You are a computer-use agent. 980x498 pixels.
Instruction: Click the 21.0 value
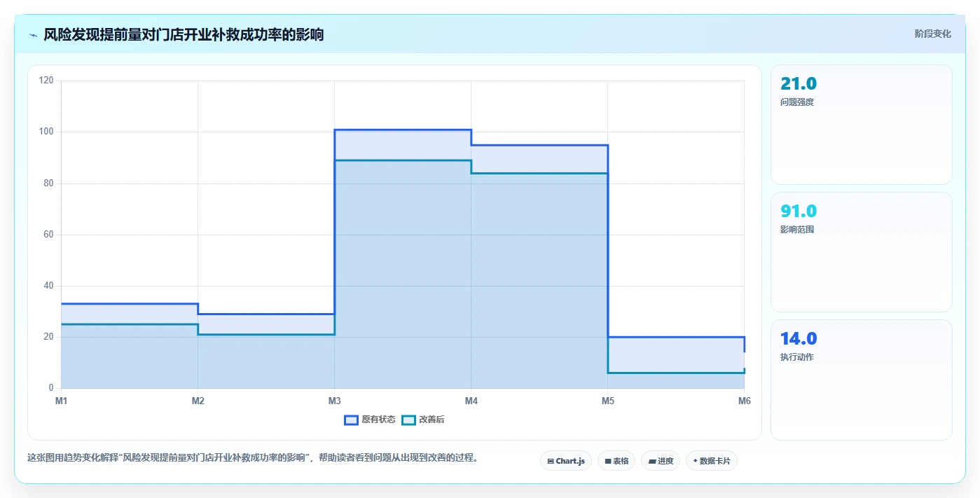(799, 84)
